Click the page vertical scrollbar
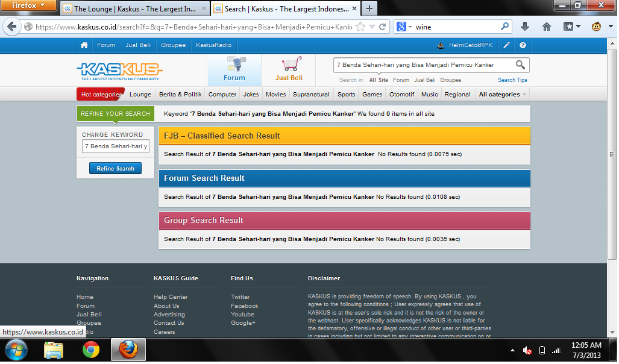Screen dimensions: 619x364 coord(612,154)
